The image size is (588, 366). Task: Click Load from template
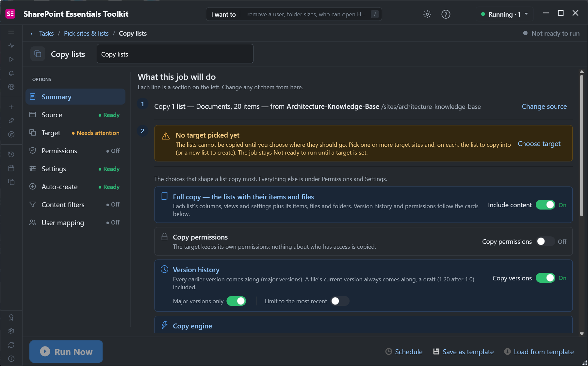[539, 352]
